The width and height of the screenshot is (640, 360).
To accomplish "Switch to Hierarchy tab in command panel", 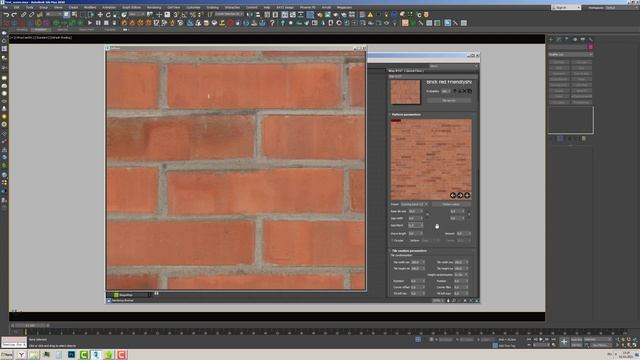I will [567, 40].
